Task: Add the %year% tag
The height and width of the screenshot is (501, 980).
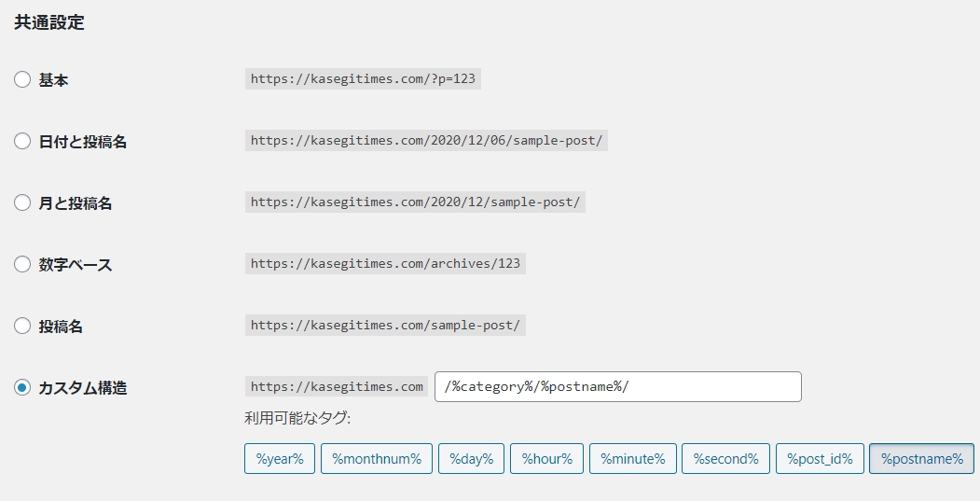Action: click(280, 458)
